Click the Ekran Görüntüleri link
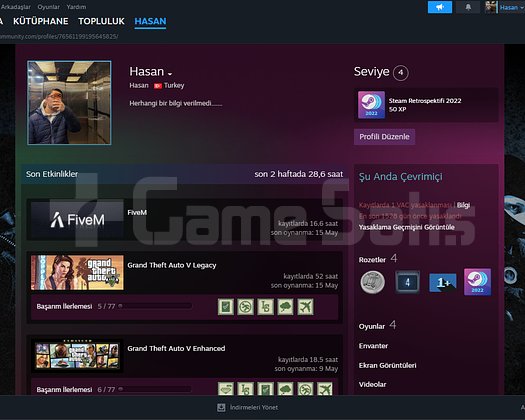The height and width of the screenshot is (420, 525). point(387,365)
